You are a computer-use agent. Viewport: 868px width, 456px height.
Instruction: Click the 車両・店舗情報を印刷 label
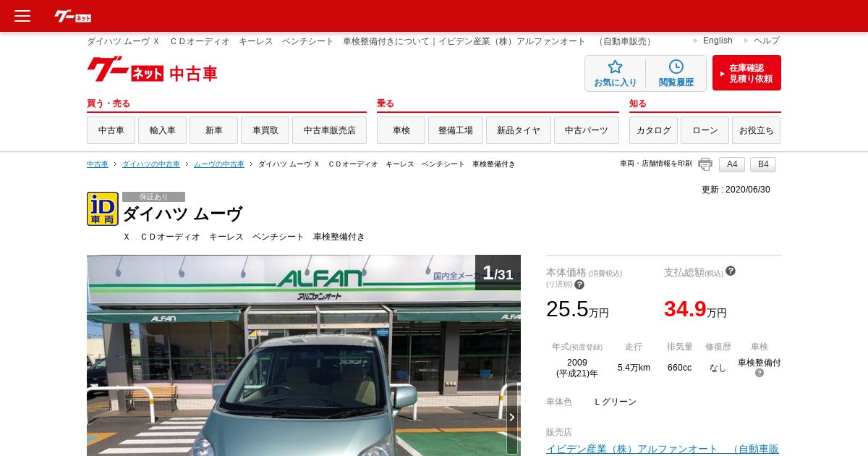[x=656, y=164]
